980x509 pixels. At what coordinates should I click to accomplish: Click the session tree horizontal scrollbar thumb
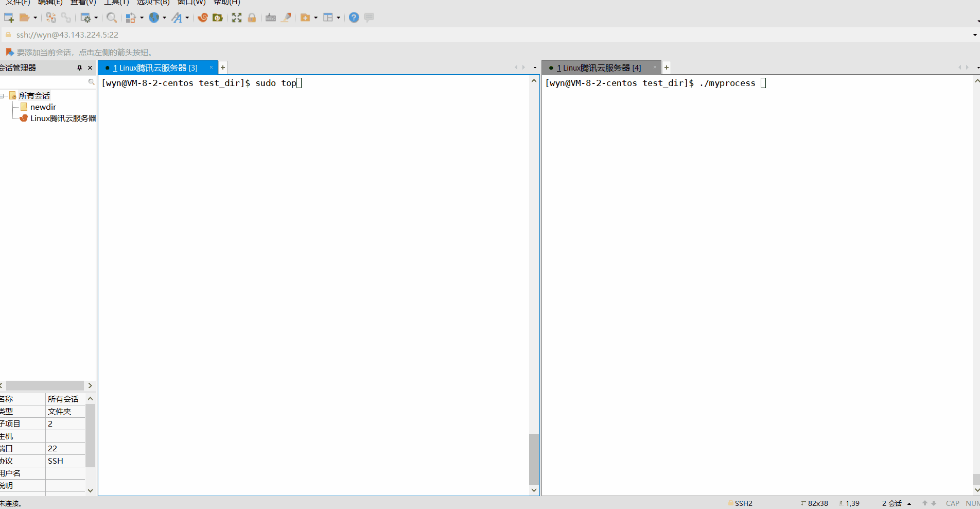pos(45,385)
